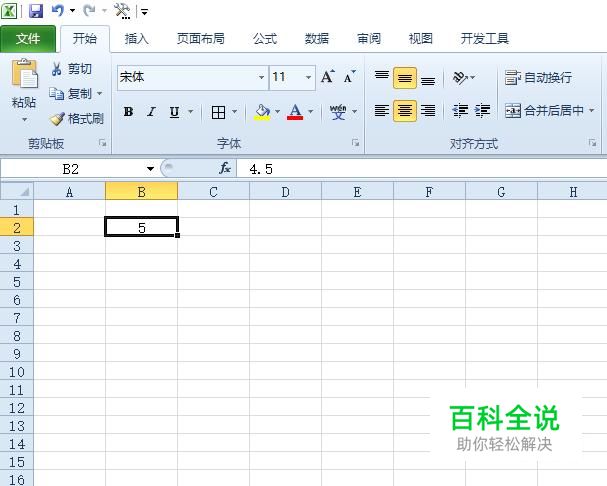Toggle Italic formatting

[151, 112]
